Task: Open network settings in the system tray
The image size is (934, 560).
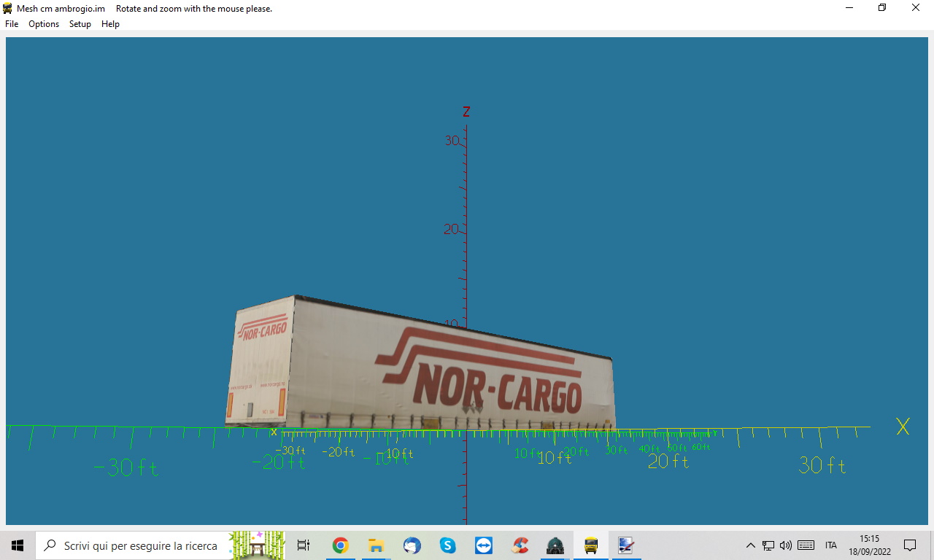Action: pos(768,545)
